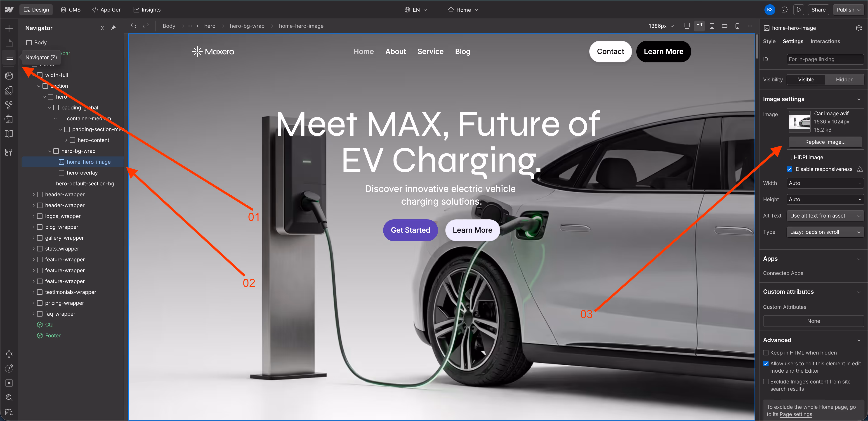Open the CMS tab
This screenshot has height=421, width=868.
[x=71, y=10]
